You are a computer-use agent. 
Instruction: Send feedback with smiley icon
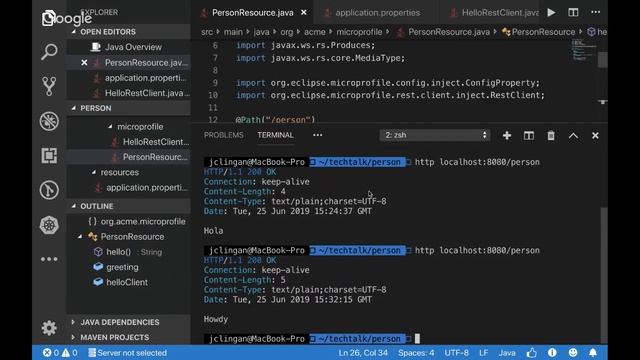click(573, 353)
